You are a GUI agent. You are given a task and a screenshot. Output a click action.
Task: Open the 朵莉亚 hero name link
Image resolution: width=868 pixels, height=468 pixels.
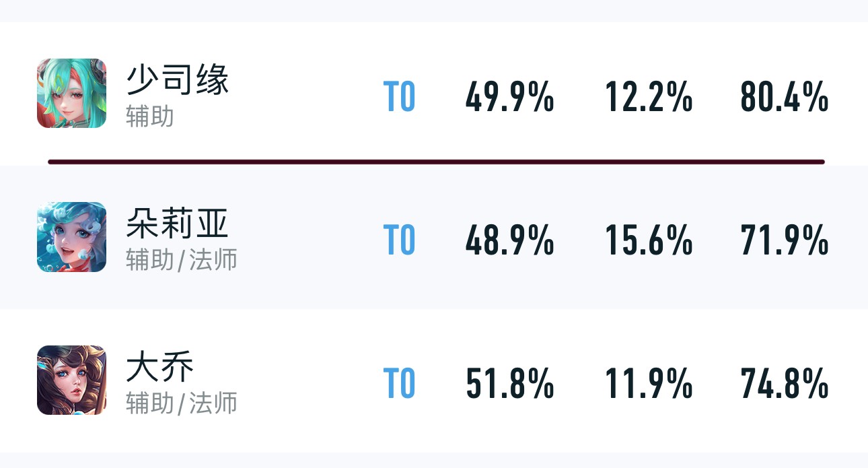[x=178, y=224]
